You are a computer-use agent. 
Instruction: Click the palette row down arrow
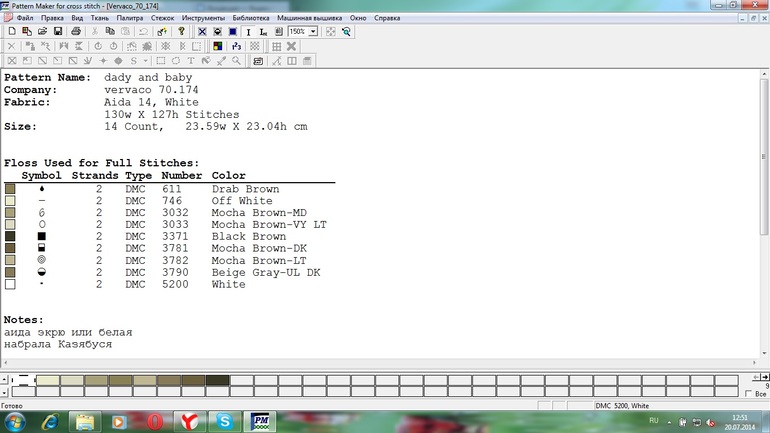4,392
